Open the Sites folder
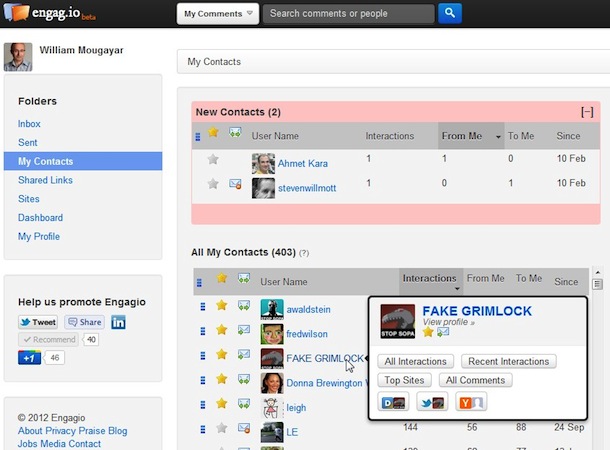The width and height of the screenshot is (610, 450). (x=29, y=199)
